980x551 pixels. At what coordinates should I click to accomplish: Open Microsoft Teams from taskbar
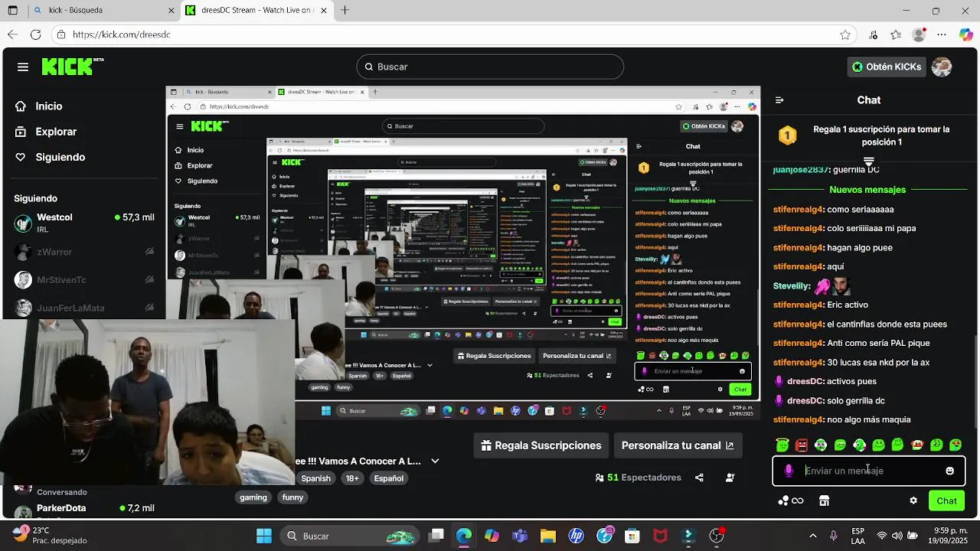click(x=519, y=536)
